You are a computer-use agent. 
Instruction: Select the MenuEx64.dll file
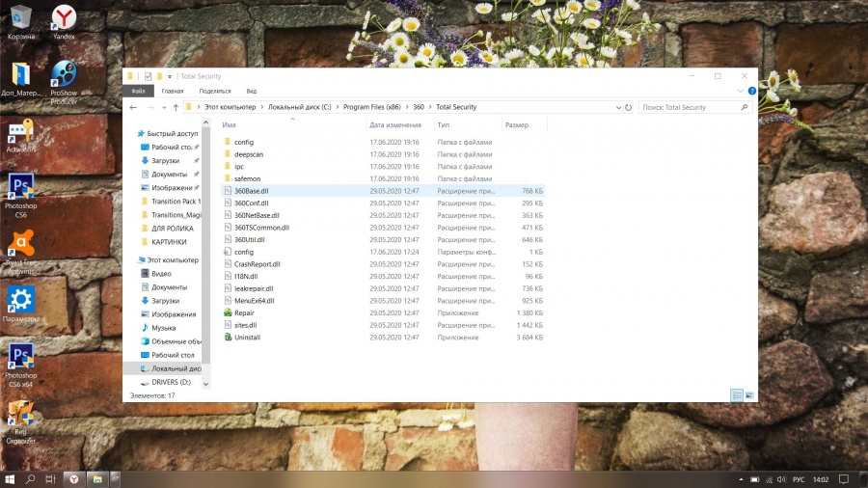pos(254,301)
